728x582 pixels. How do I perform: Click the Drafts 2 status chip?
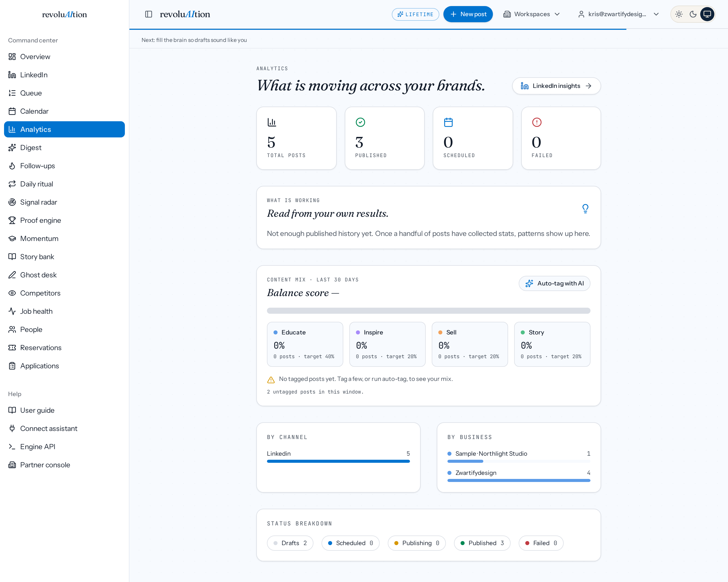[x=290, y=543]
